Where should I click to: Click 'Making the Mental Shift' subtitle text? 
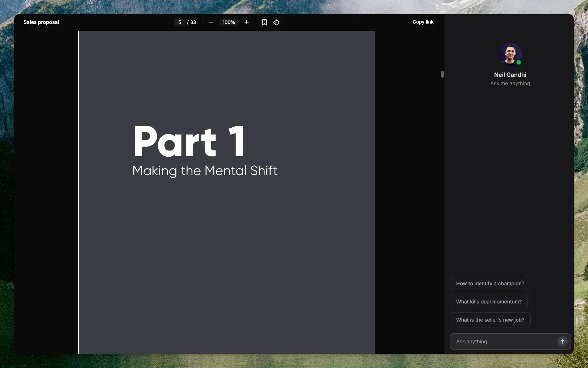(x=205, y=171)
